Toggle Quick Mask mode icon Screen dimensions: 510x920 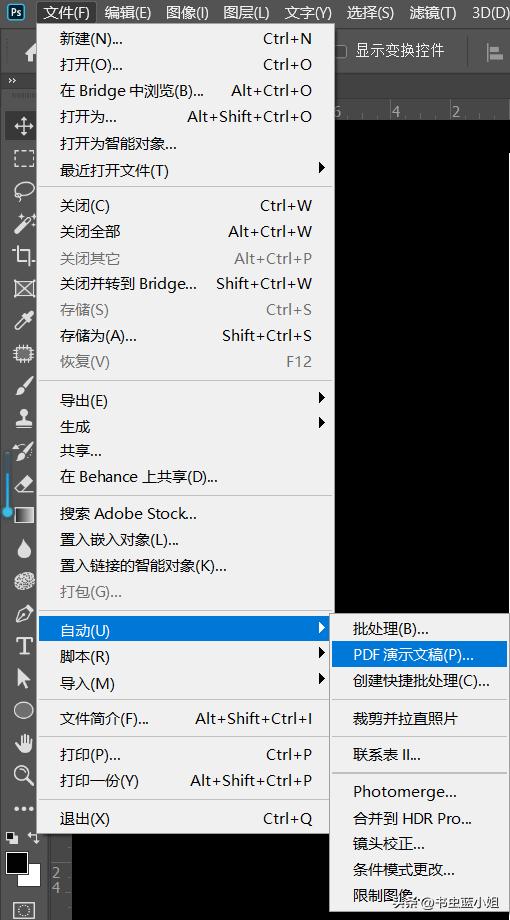(23, 911)
